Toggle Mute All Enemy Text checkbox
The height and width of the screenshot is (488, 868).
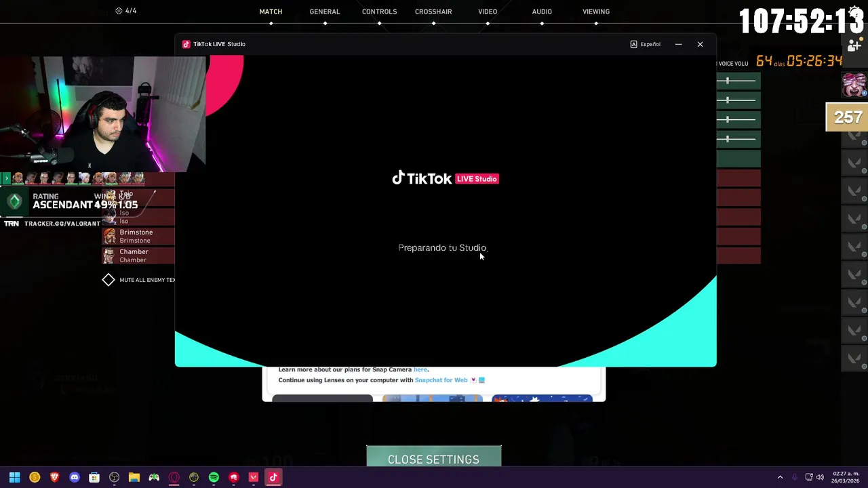pos(108,280)
